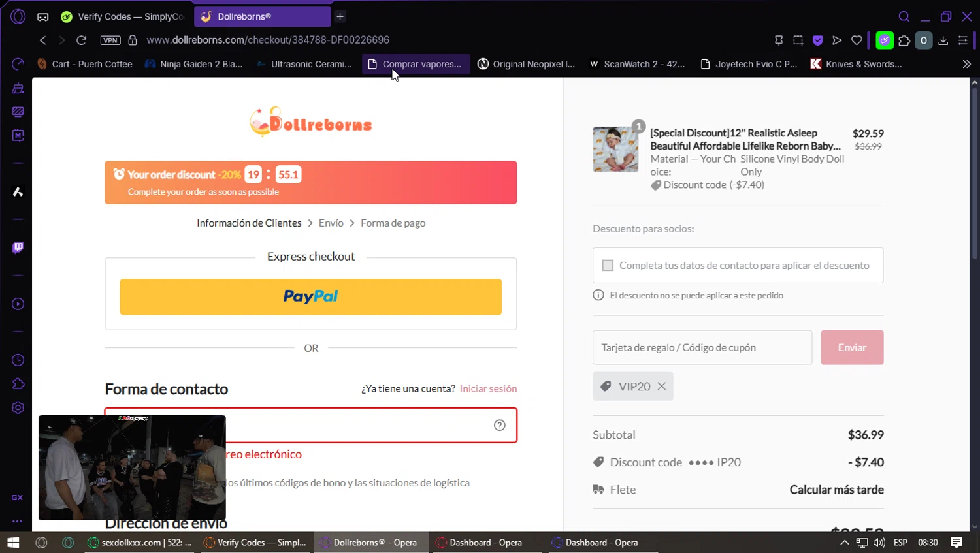Switch to Verify Codes taskbar window

point(255,543)
